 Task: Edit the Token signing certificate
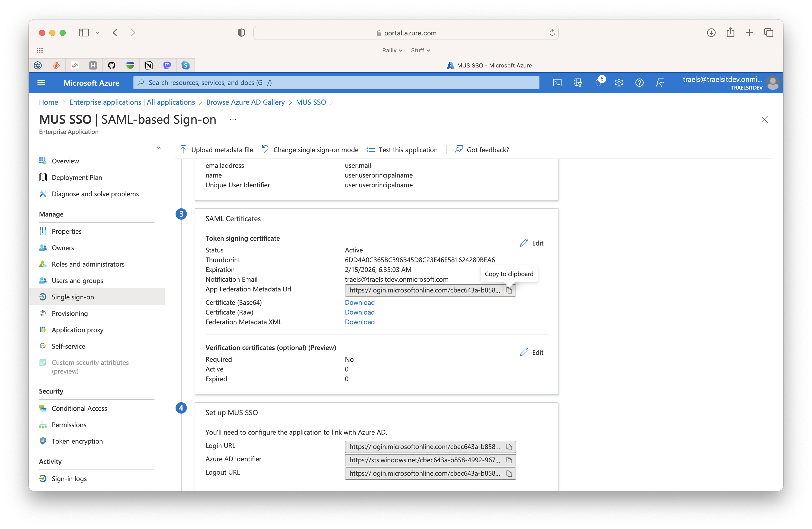(x=531, y=243)
